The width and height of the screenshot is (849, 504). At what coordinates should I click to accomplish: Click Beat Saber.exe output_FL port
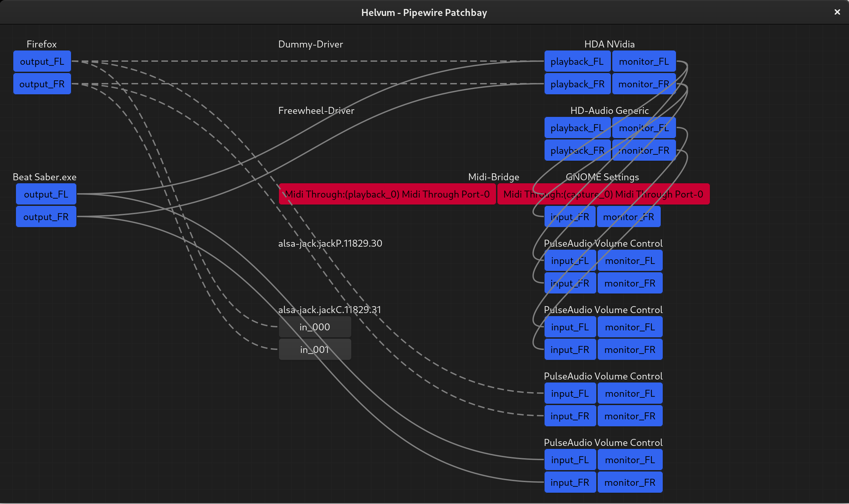click(x=46, y=194)
